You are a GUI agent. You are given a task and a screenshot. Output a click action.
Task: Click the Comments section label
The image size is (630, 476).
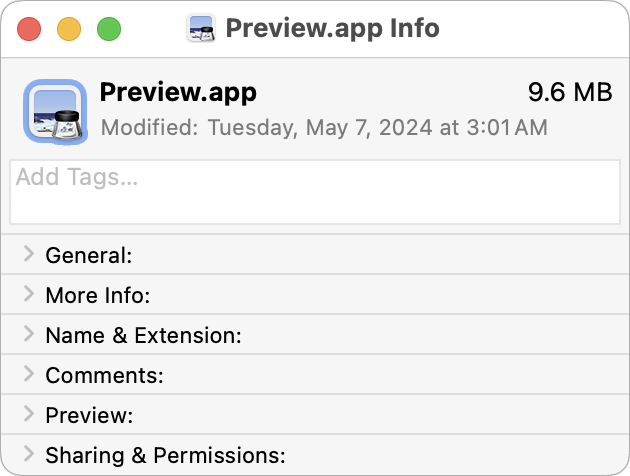coord(104,376)
